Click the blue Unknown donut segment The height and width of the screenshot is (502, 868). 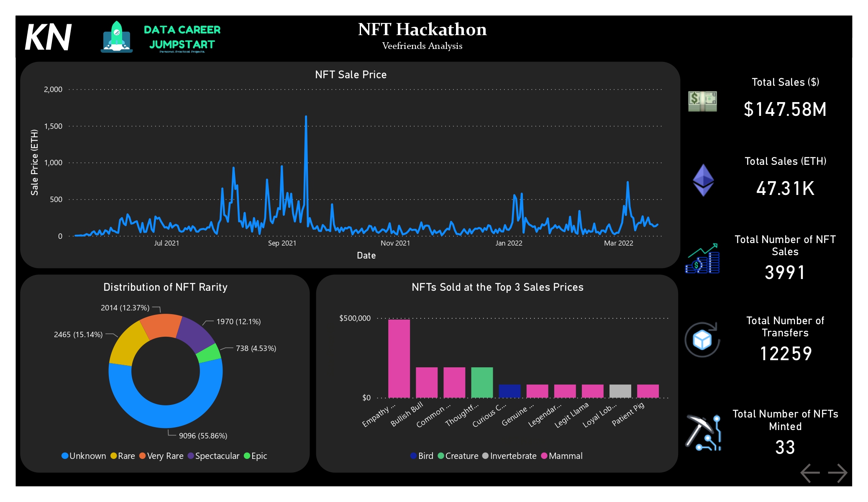[166, 416]
